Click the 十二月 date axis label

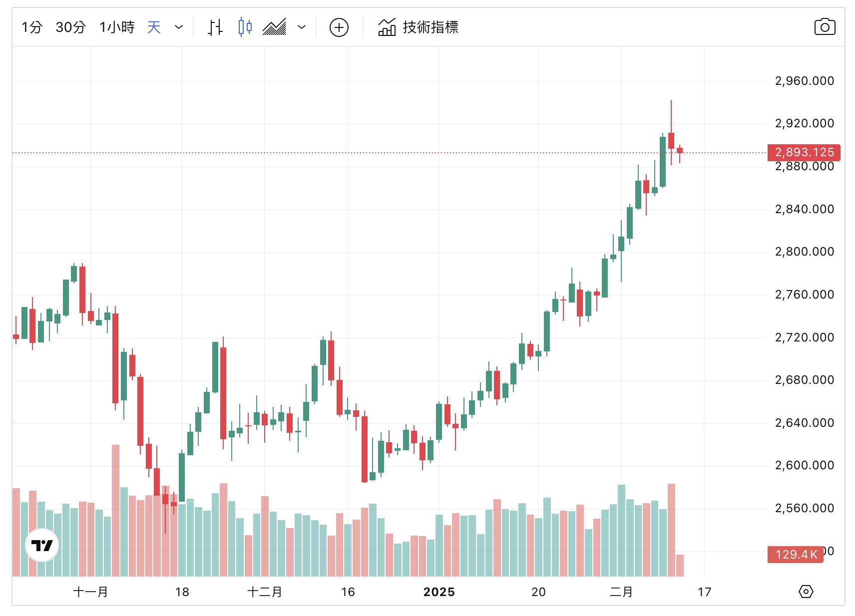point(265,592)
